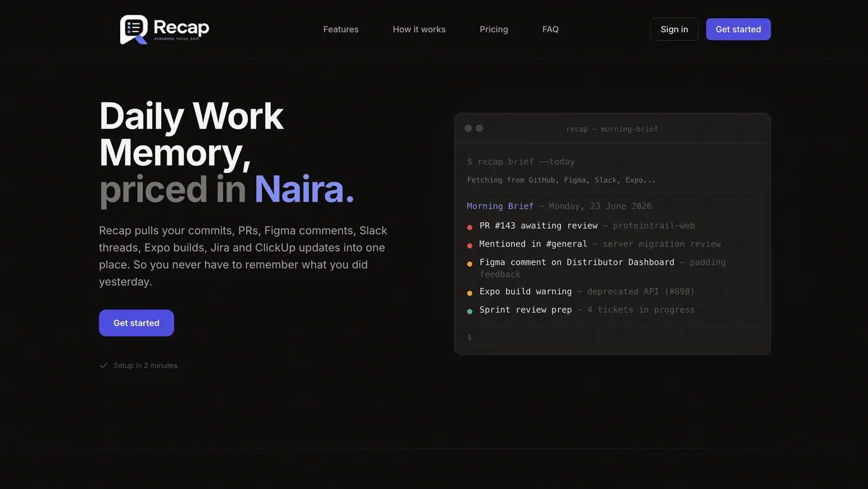Click the Daily Work Memory headline
The width and height of the screenshot is (868, 489).
192,134
